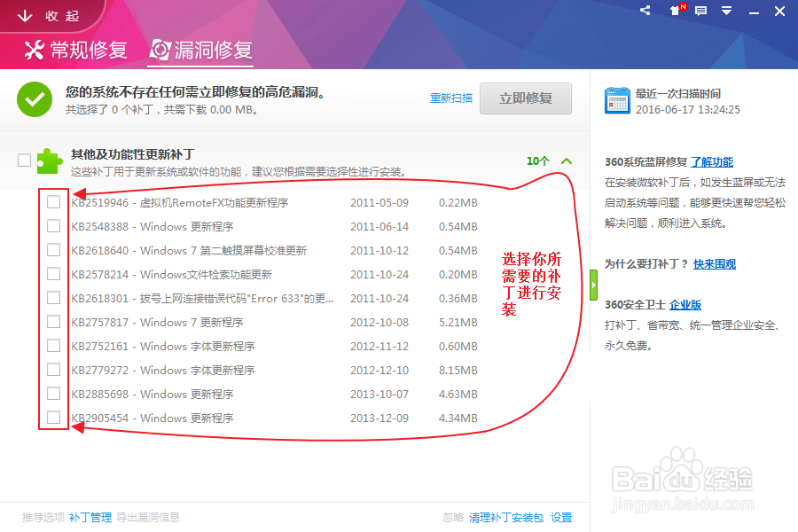Open the feedback message icon in title bar
This screenshot has height=532, width=798.
pyautogui.click(x=700, y=11)
